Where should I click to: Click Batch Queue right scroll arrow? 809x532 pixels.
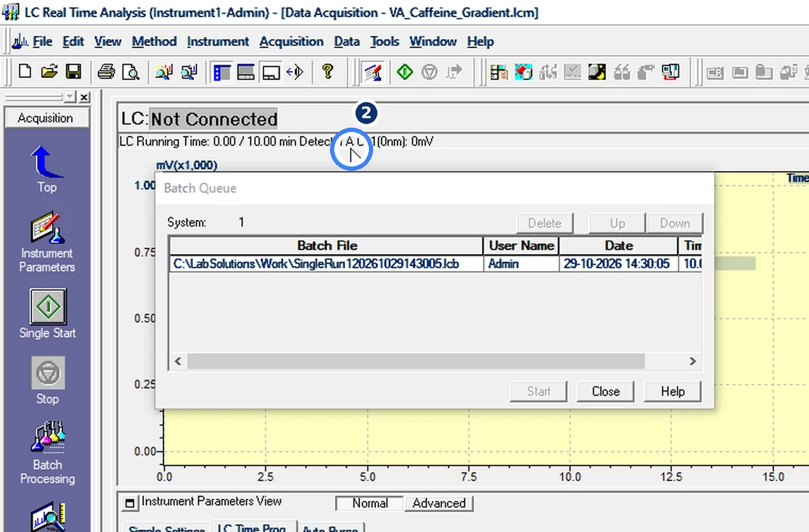point(693,361)
